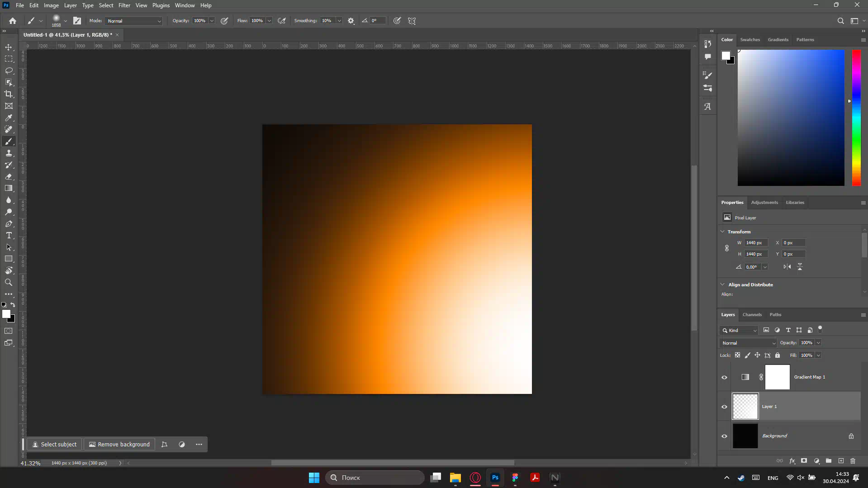Select the Move tool
Screen dimensions: 868x488
tap(9, 47)
